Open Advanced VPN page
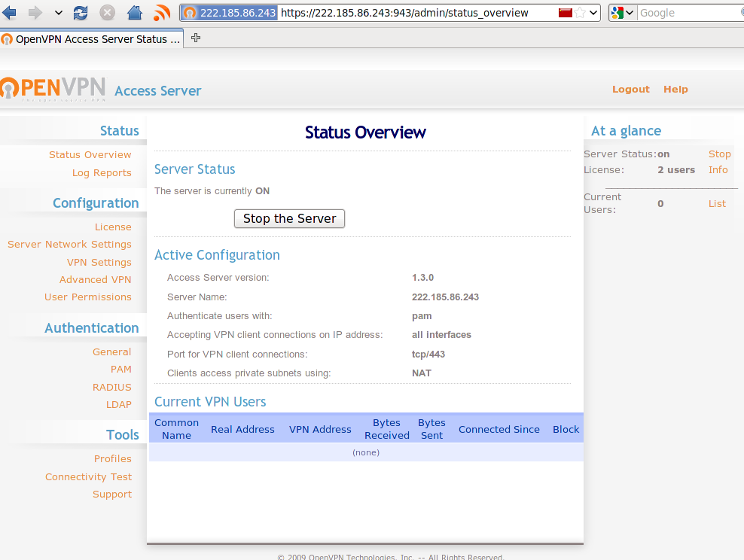This screenshot has height=560, width=744. coord(96,280)
